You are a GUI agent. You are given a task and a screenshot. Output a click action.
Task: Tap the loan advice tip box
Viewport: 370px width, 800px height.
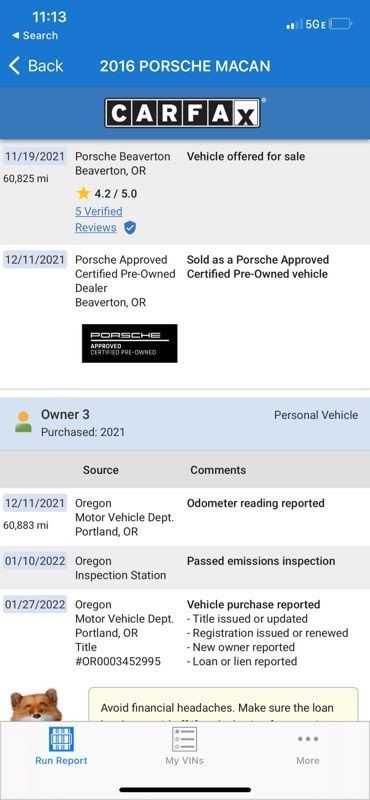[x=224, y=705]
